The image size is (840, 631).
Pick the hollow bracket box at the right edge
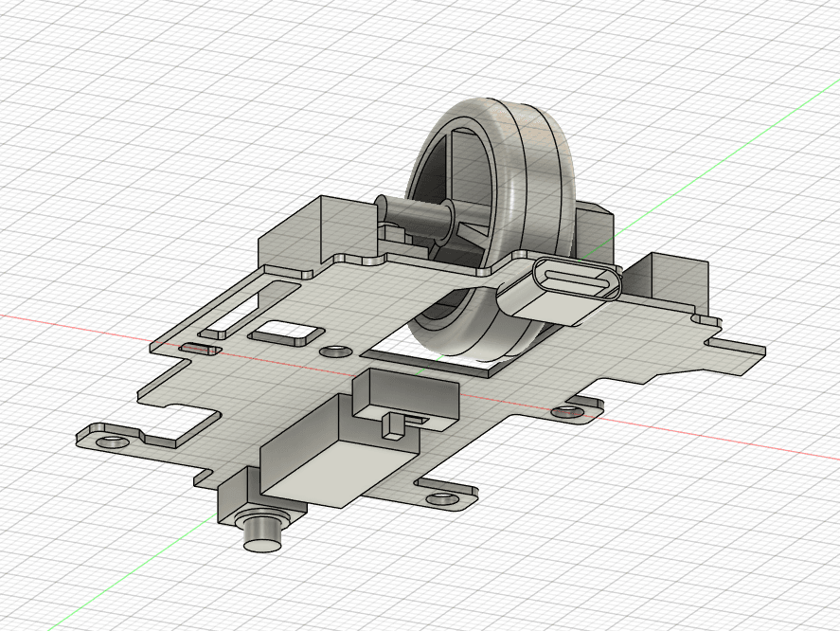666,284
